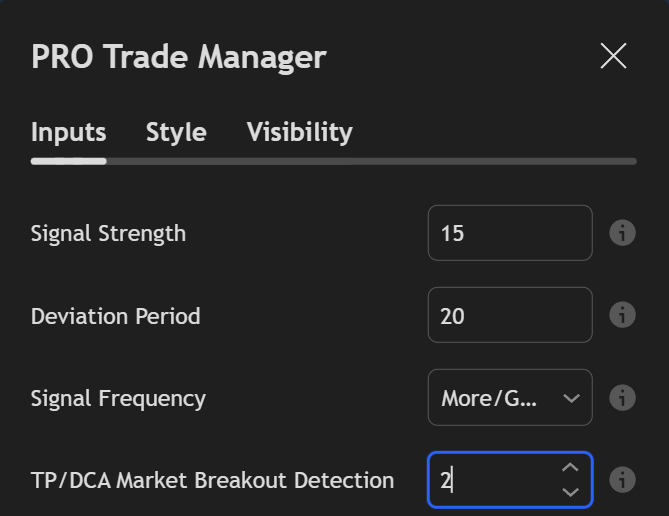669x516 pixels.
Task: Switch to the Style tab
Action: click(x=176, y=132)
